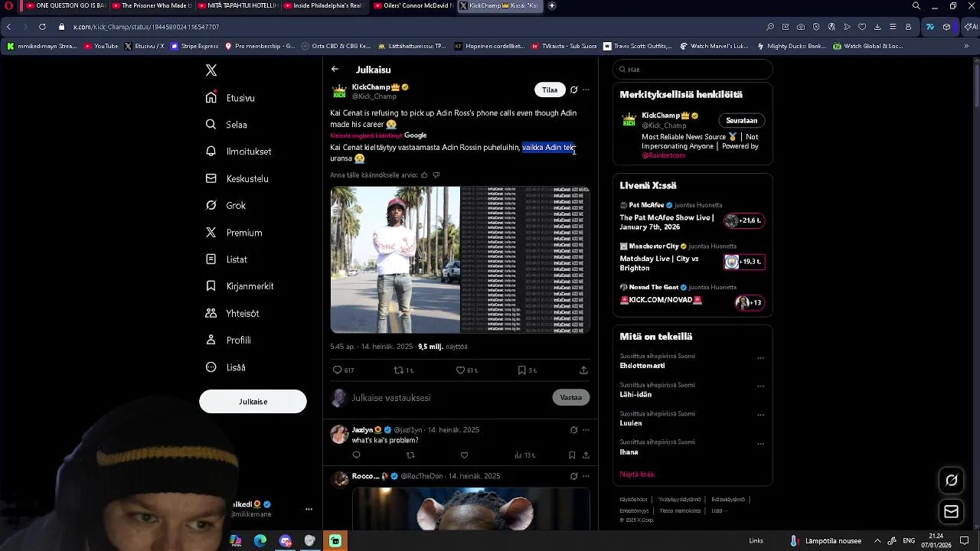Open Selaa explore page

pos(227,125)
